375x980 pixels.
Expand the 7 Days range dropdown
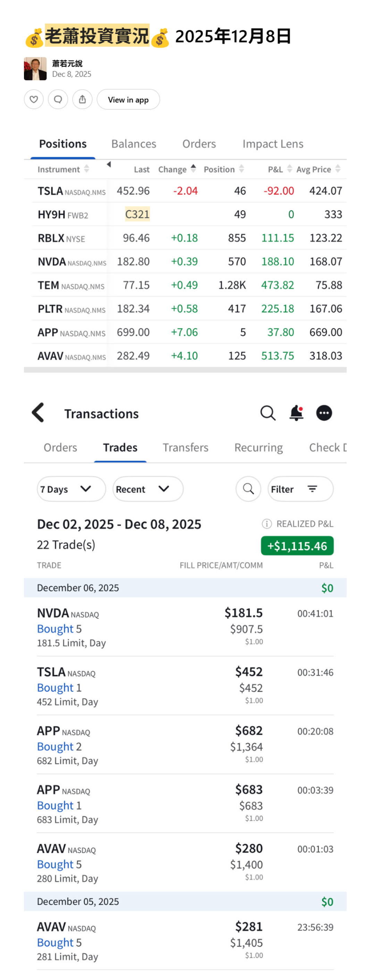[x=71, y=489]
